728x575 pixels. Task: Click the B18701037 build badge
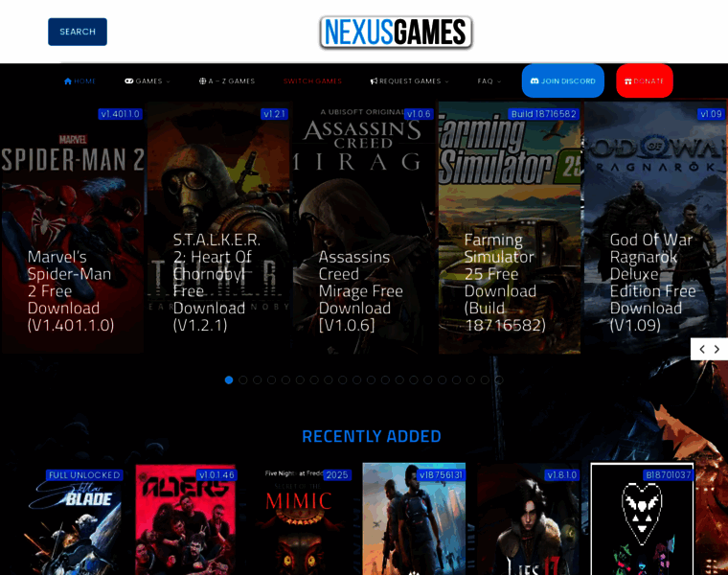(669, 475)
